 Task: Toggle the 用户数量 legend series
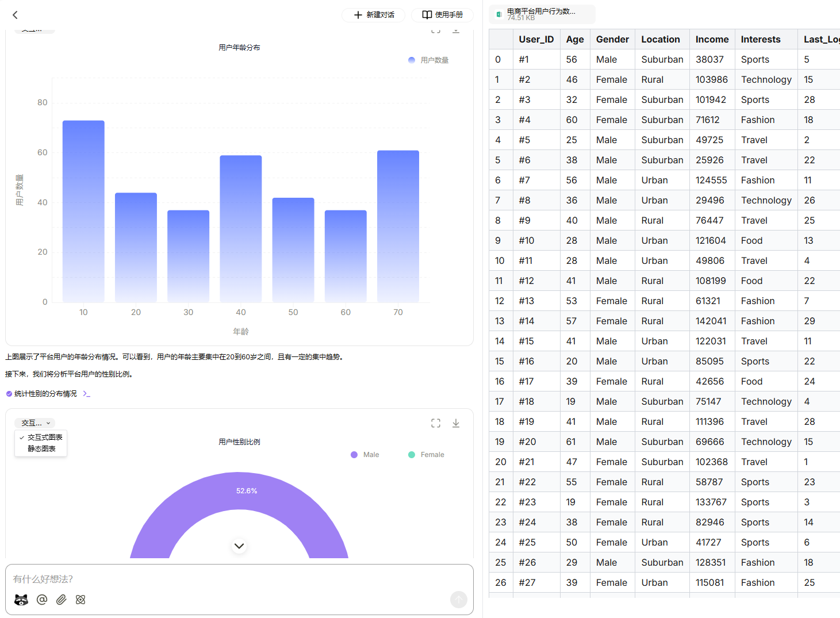(x=428, y=60)
